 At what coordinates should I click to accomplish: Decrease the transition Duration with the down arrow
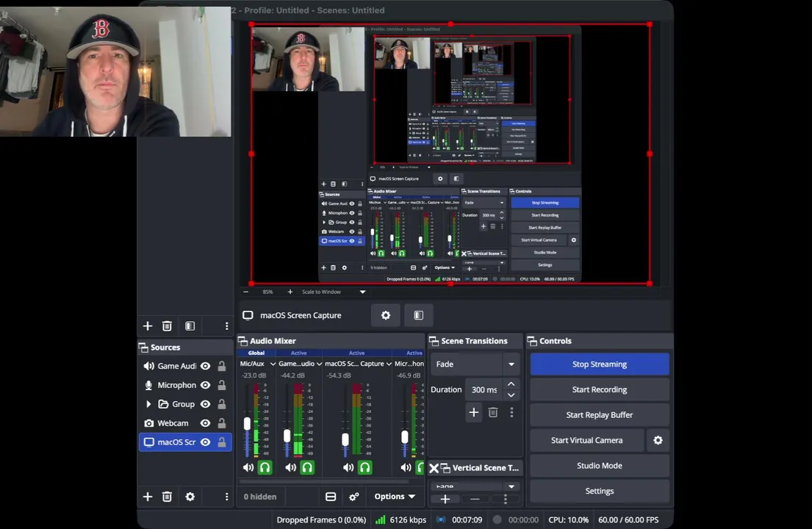[x=511, y=395]
